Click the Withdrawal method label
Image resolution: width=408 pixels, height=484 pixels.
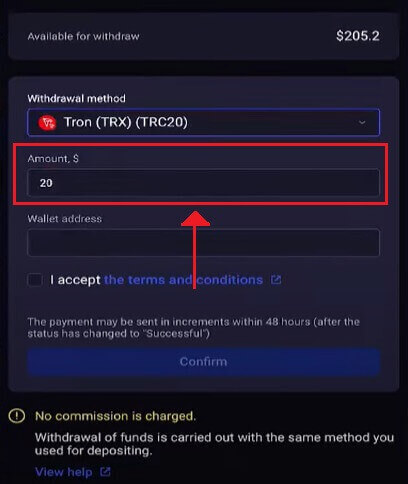click(x=77, y=98)
